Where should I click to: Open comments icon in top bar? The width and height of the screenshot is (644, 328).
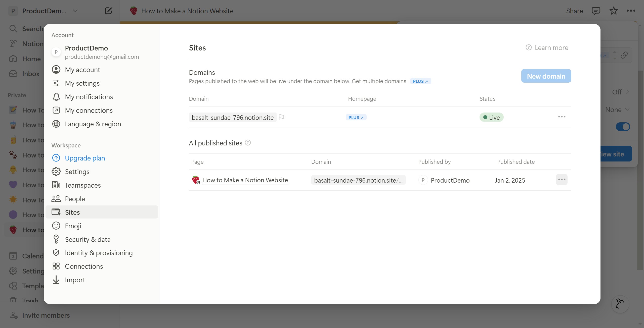click(596, 11)
